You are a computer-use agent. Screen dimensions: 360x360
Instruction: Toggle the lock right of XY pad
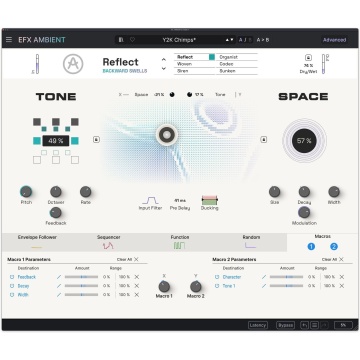coord(264,139)
